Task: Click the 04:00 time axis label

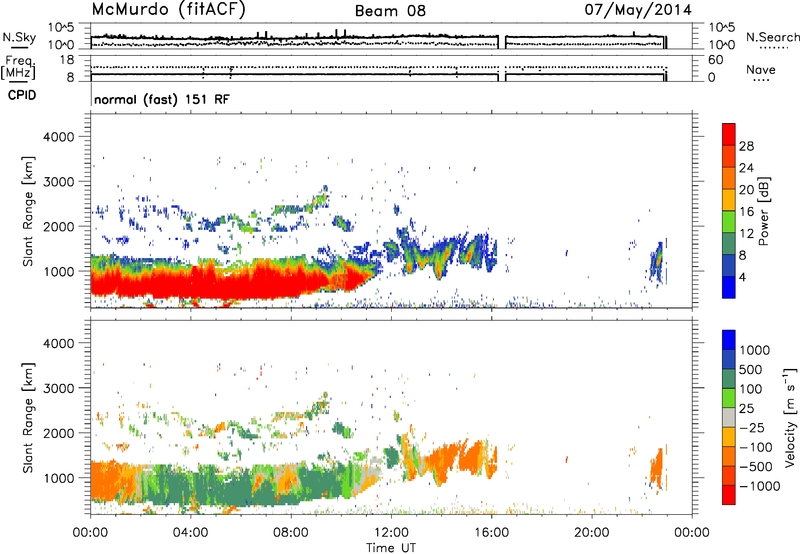Action: [x=190, y=533]
